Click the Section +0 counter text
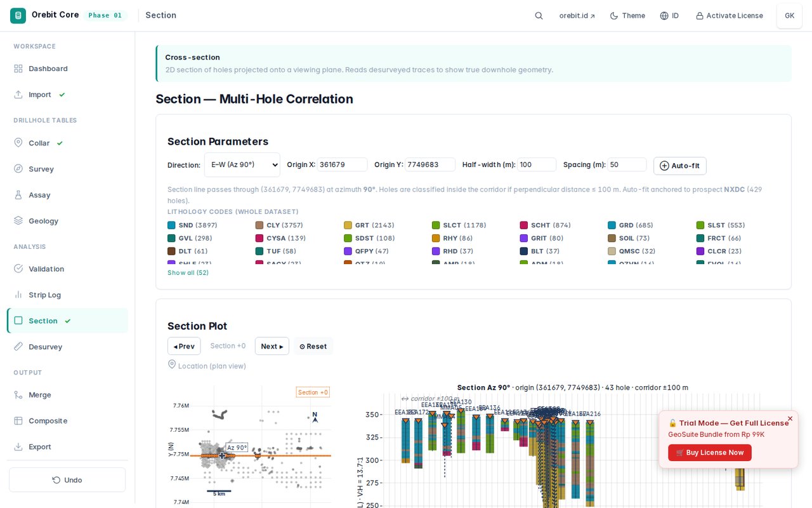Image resolution: width=812 pixels, height=508 pixels. (x=228, y=346)
